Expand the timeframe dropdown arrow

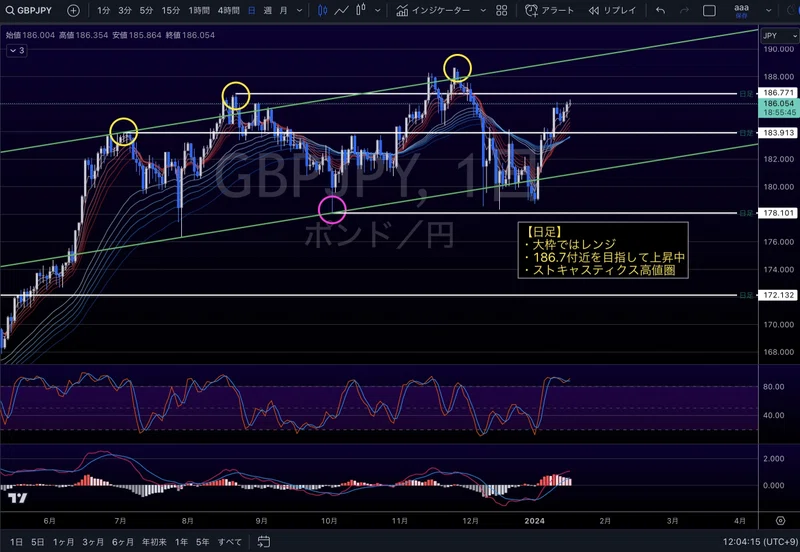pos(299,10)
